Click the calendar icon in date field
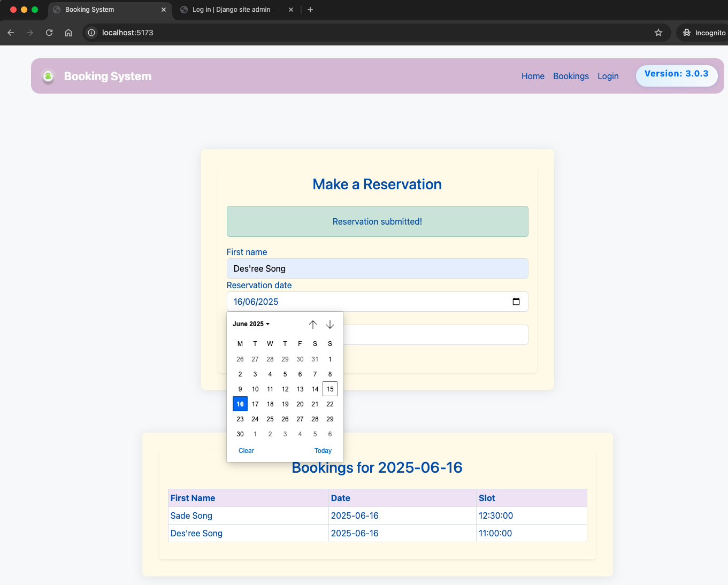The height and width of the screenshot is (585, 728). click(516, 302)
